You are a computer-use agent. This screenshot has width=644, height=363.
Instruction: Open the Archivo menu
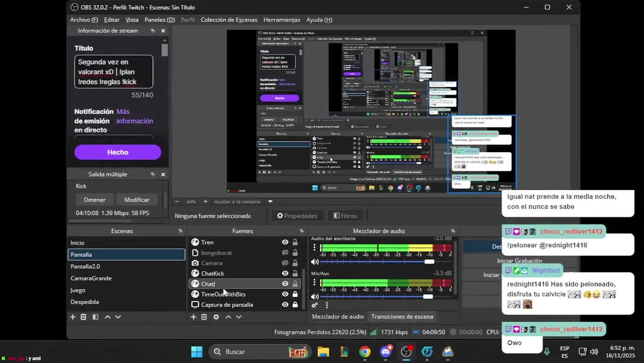click(84, 20)
